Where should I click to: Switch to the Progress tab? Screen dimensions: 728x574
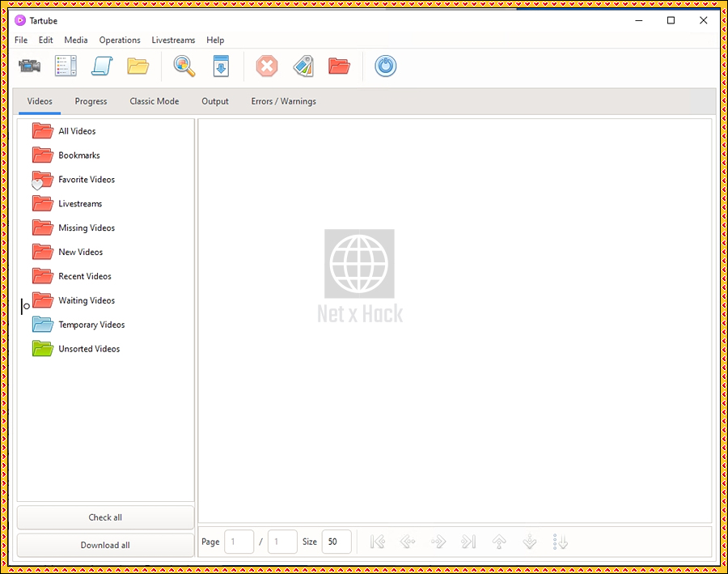pyautogui.click(x=91, y=101)
